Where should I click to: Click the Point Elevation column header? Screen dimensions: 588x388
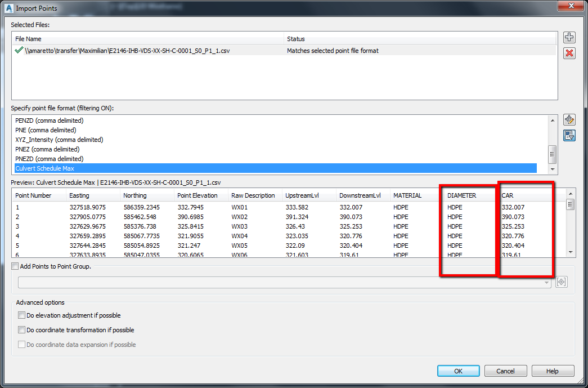click(201, 195)
